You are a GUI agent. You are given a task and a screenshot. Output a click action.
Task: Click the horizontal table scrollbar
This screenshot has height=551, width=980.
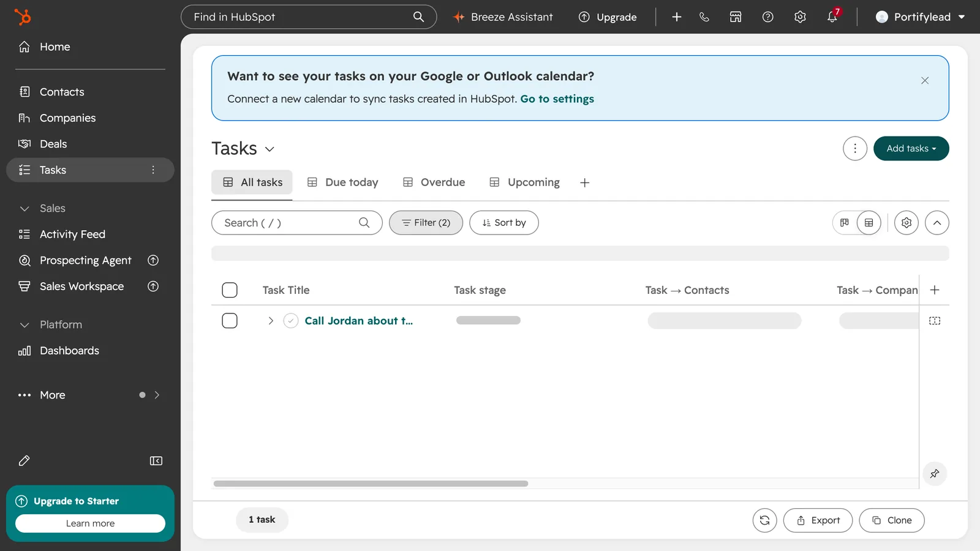371,484
